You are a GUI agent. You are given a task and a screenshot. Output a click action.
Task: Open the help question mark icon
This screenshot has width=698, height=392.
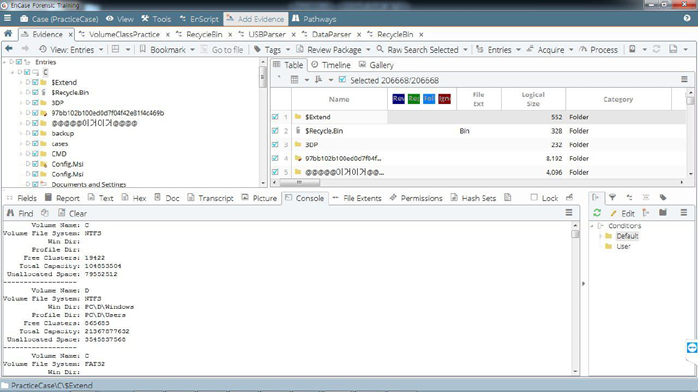coord(687,19)
